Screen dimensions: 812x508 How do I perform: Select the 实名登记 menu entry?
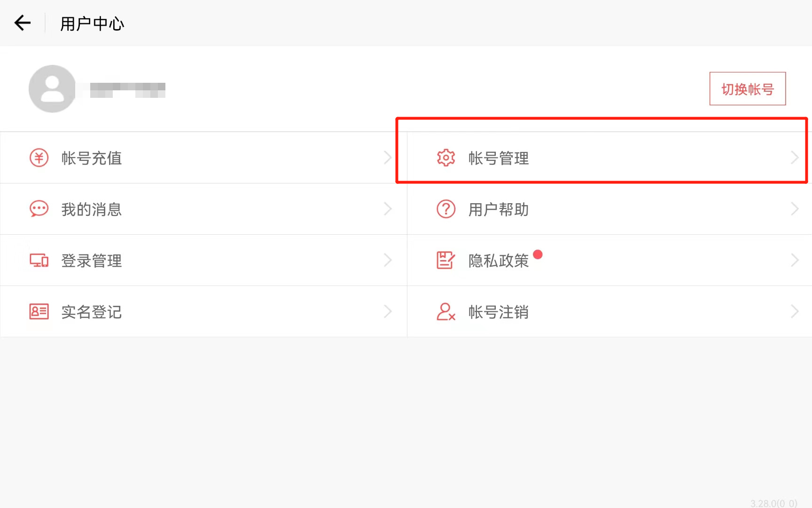click(92, 312)
